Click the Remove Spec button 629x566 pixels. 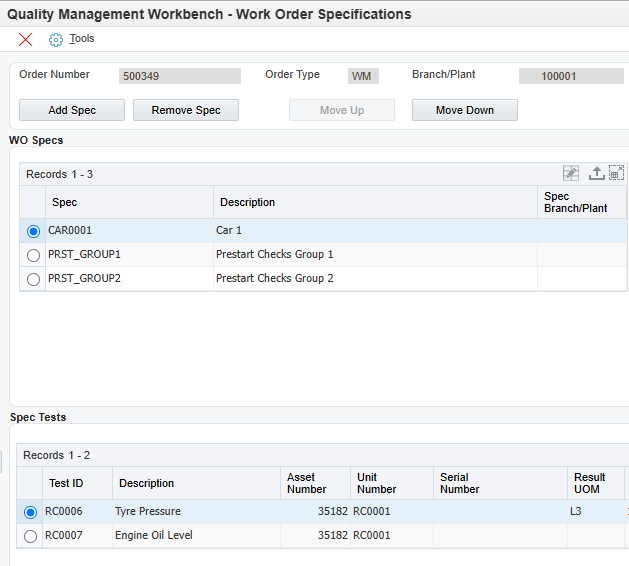coord(186,110)
